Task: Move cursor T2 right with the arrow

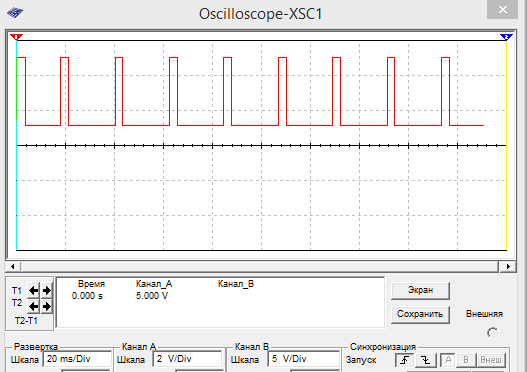Action: click(x=47, y=306)
